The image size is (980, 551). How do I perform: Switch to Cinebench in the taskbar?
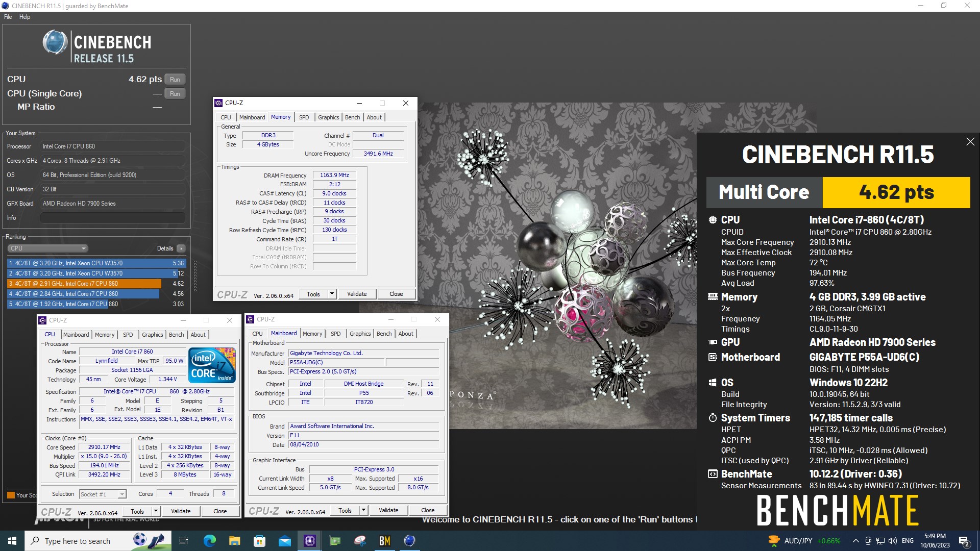pyautogui.click(x=409, y=541)
